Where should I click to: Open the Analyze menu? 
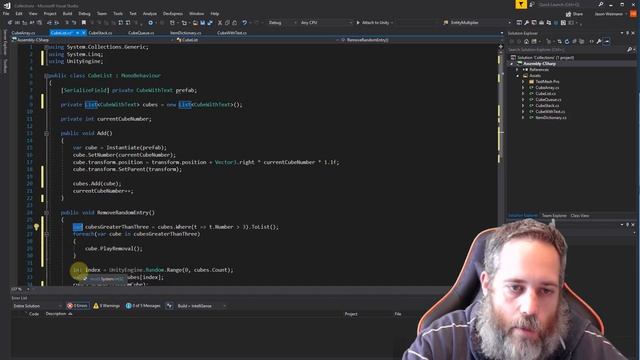[x=150, y=14]
